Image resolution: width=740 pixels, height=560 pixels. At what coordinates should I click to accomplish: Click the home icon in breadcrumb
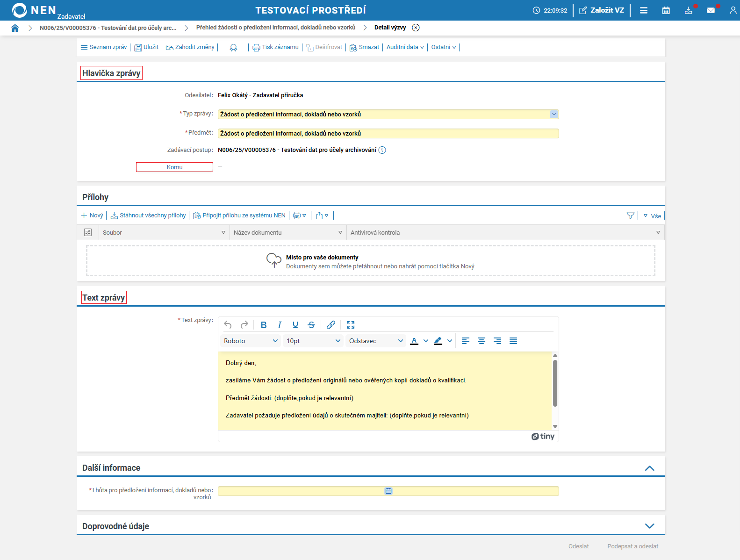tap(15, 28)
